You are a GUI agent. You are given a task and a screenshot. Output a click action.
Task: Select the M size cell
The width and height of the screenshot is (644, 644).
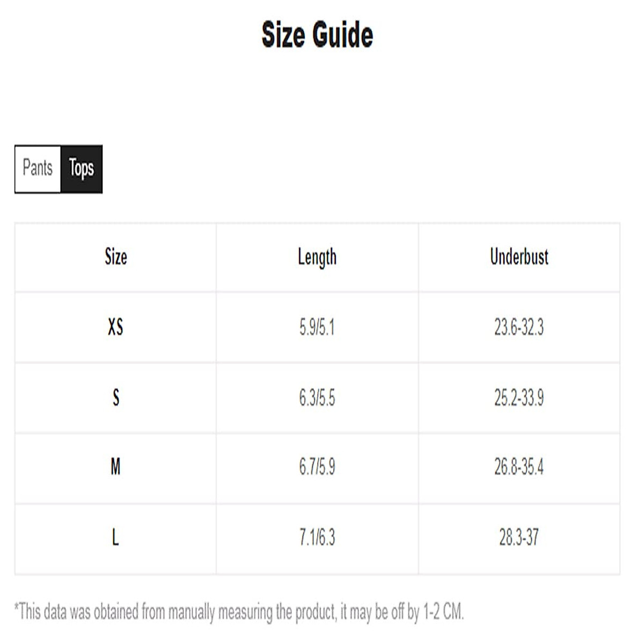click(x=115, y=467)
